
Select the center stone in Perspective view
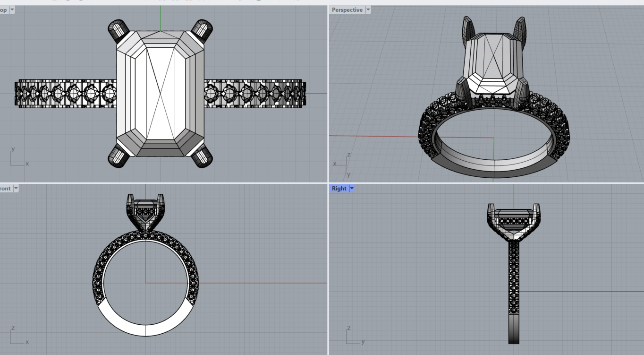click(493, 64)
